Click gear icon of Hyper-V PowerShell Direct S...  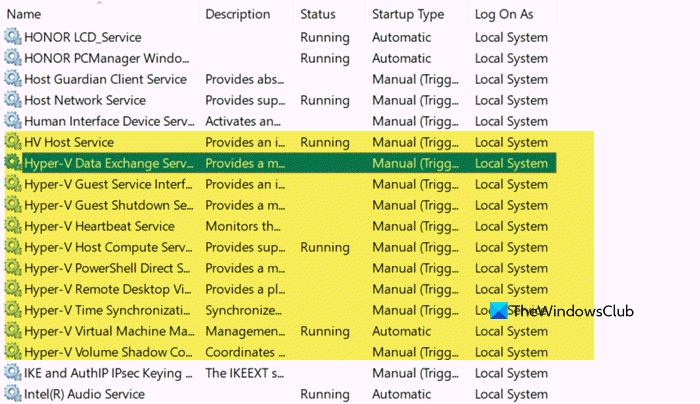pyautogui.click(x=12, y=267)
